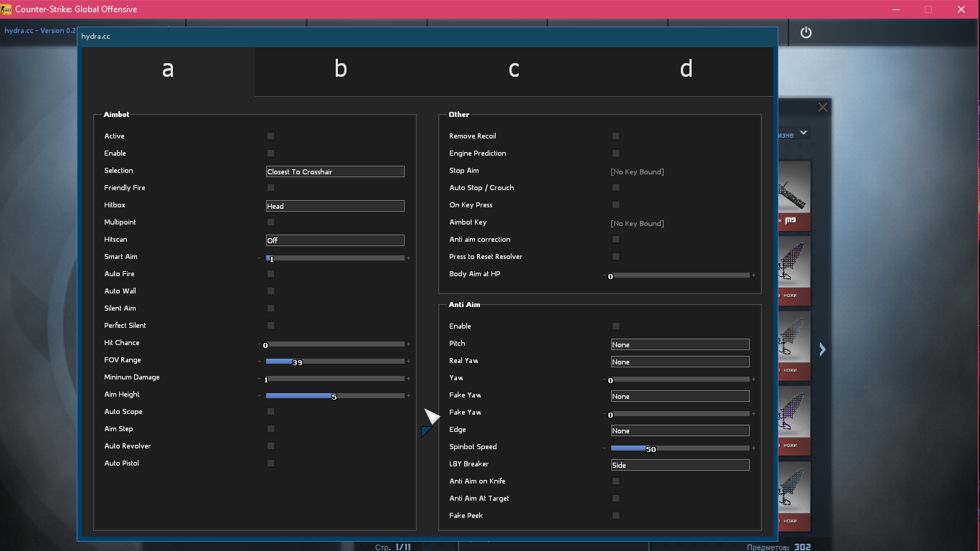The image size is (980, 551).
Task: Switch to tab b
Action: tap(341, 69)
